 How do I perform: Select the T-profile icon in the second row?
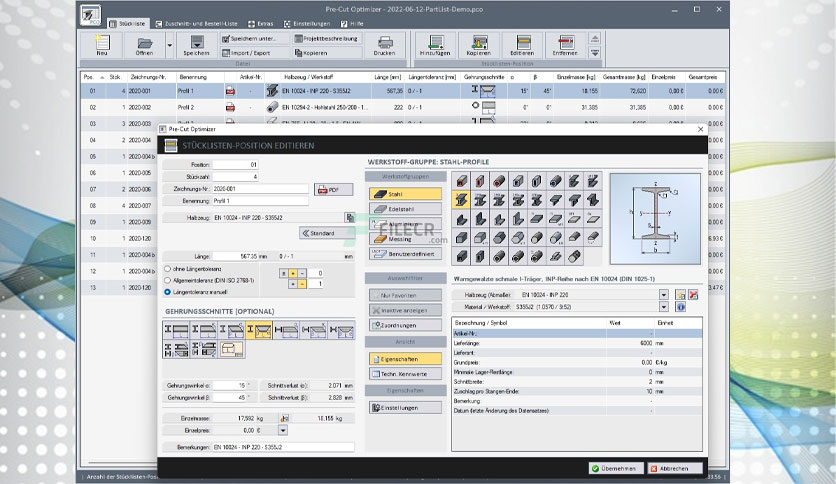tap(556, 200)
